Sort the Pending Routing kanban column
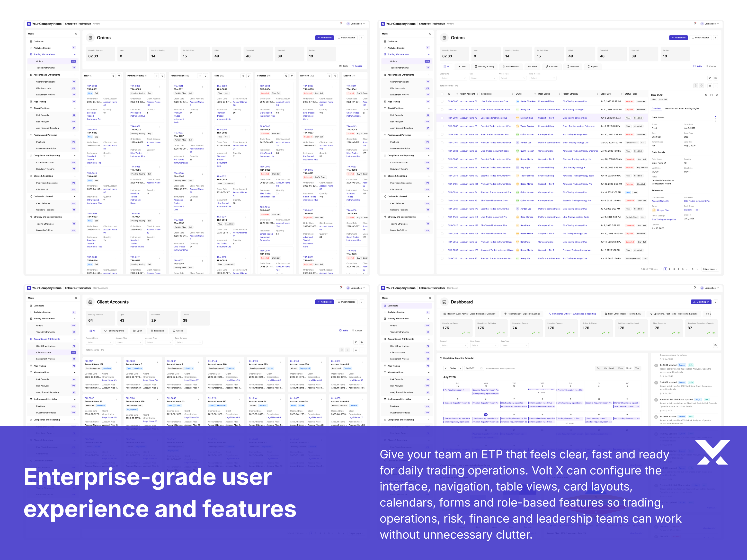Screen dimensions: 747x560 (156, 76)
